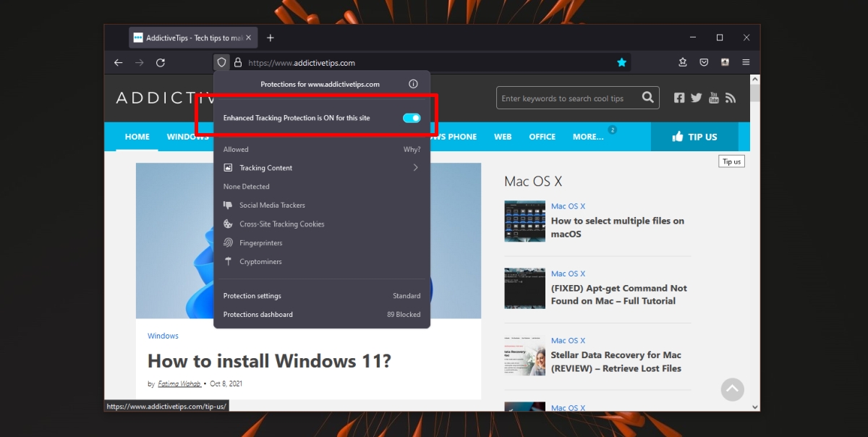The width and height of the screenshot is (868, 437).
Task: Click Fingerprinters entry
Action: click(x=261, y=243)
